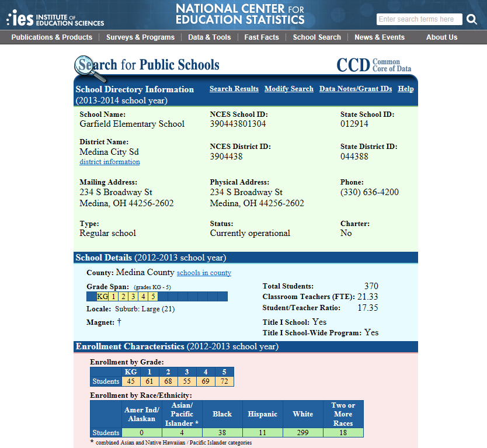The width and height of the screenshot is (487, 448).
Task: Click Total Students value 370
Action: (x=371, y=286)
